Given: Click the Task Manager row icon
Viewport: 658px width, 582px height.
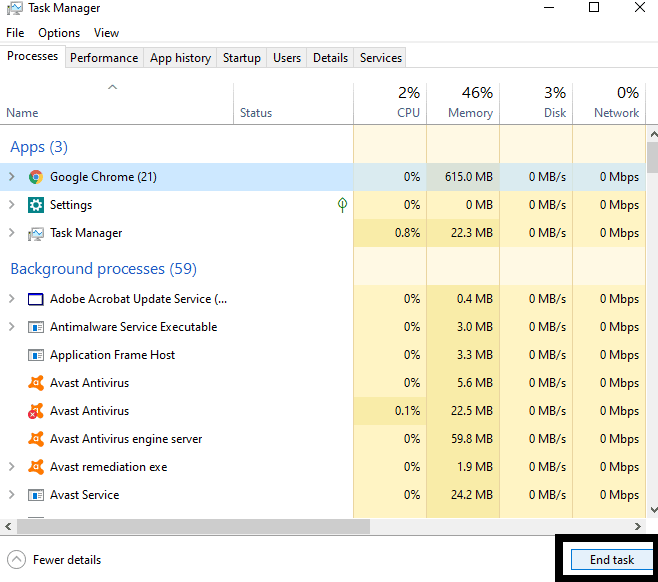Looking at the screenshot, I should tap(36, 233).
